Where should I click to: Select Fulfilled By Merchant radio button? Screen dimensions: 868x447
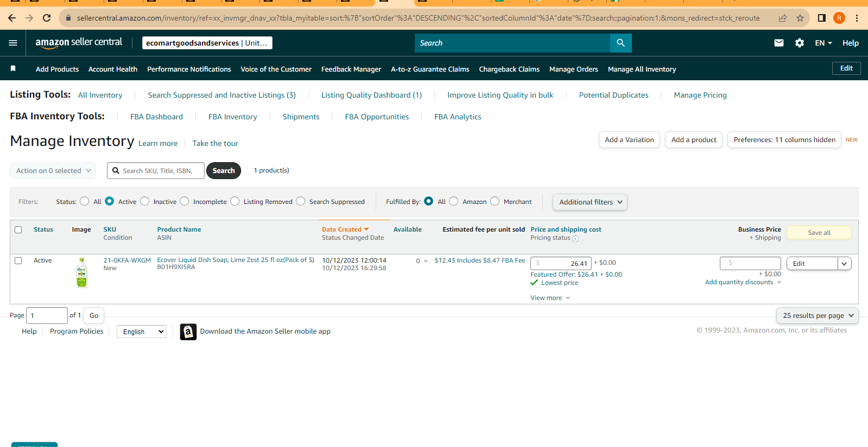pyautogui.click(x=495, y=201)
